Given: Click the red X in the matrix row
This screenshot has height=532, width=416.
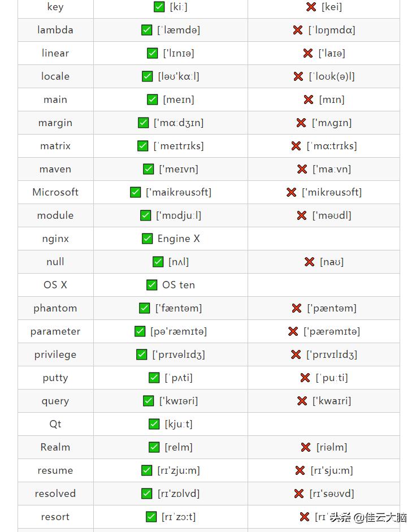Looking at the screenshot, I should click(x=296, y=146).
